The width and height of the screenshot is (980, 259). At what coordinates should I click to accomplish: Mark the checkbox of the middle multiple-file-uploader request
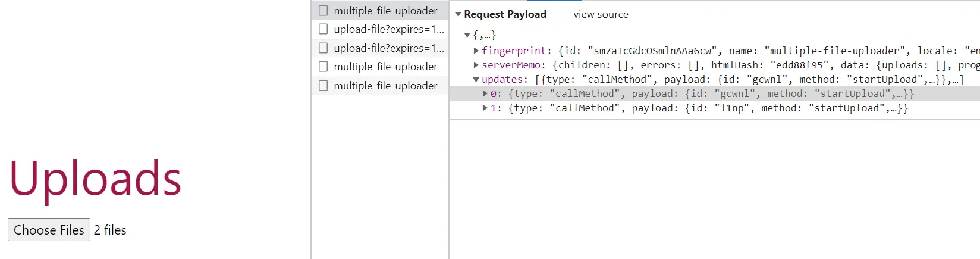click(323, 67)
